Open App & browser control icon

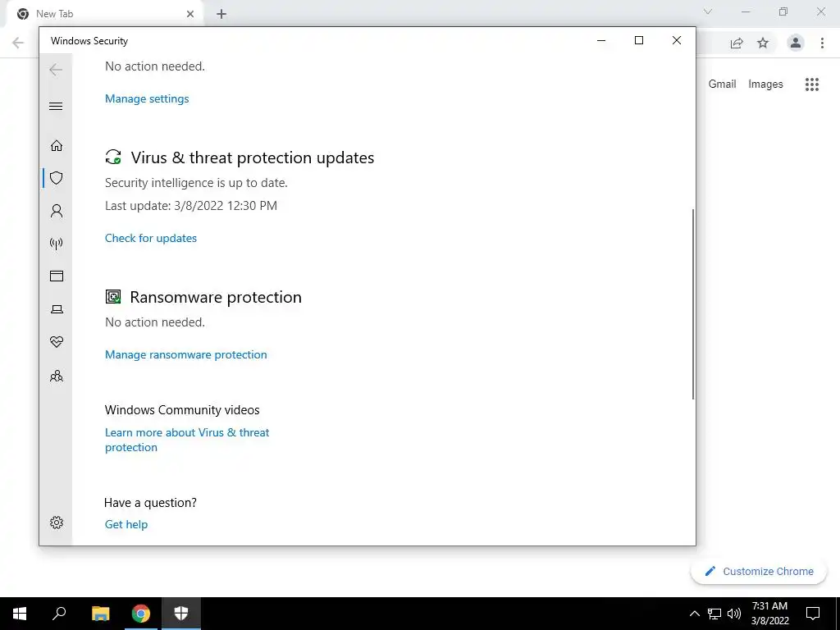tap(57, 276)
